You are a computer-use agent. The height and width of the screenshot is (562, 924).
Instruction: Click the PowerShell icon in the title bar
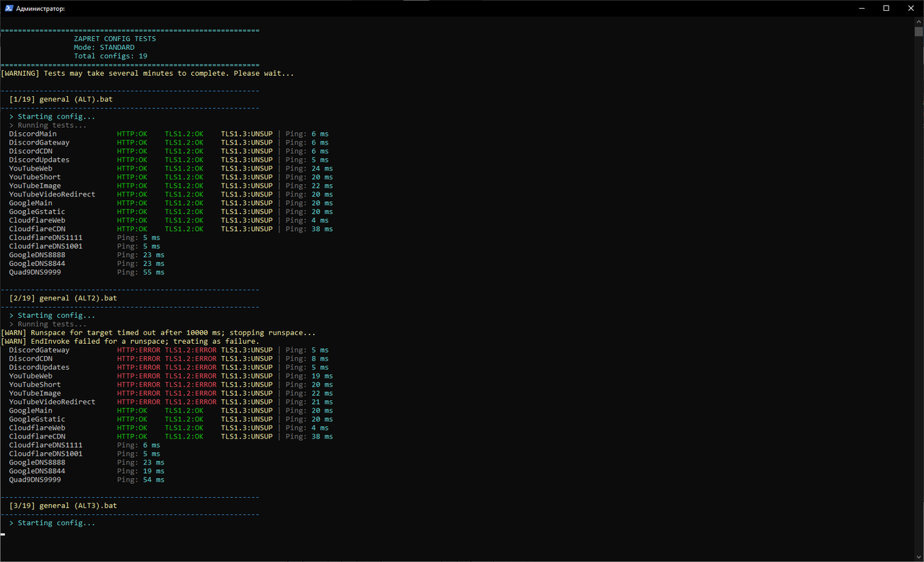click(8, 8)
